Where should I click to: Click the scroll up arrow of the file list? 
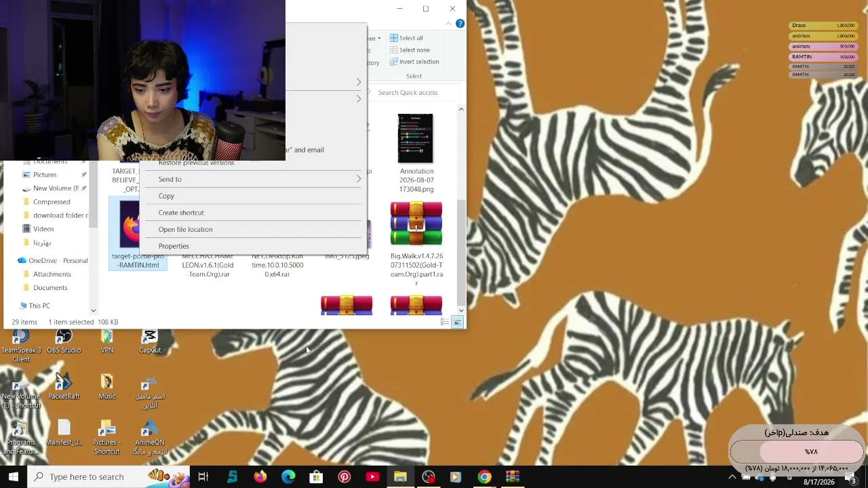point(461,109)
